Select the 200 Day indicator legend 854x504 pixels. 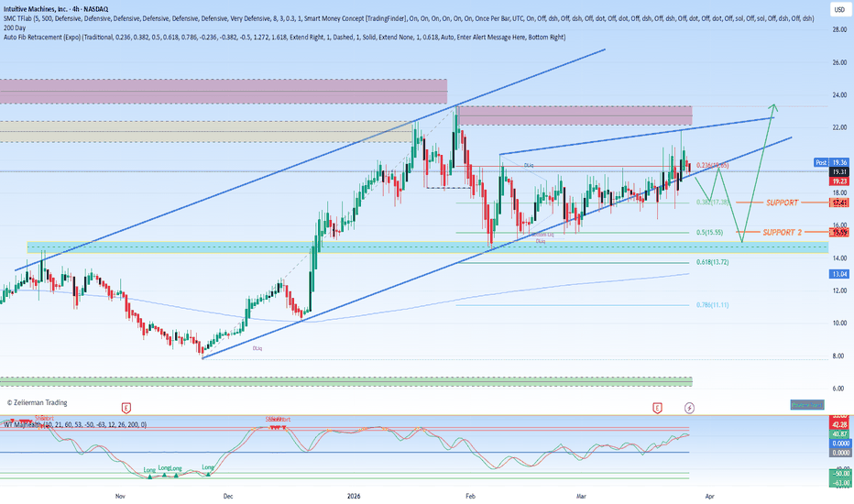(15, 27)
